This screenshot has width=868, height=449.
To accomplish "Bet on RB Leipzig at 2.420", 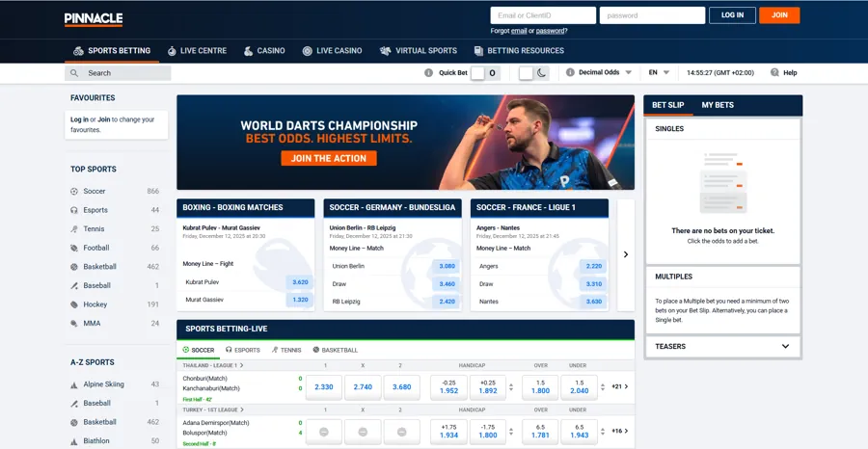I will pyautogui.click(x=447, y=302).
